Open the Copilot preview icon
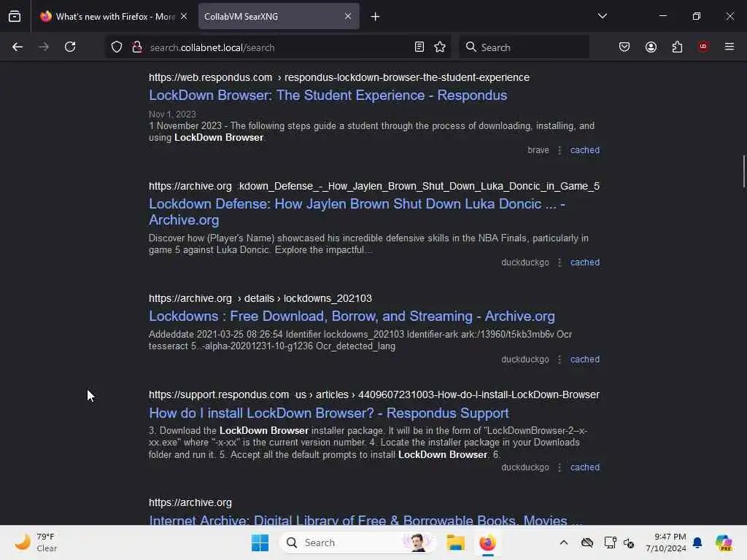 click(x=724, y=542)
